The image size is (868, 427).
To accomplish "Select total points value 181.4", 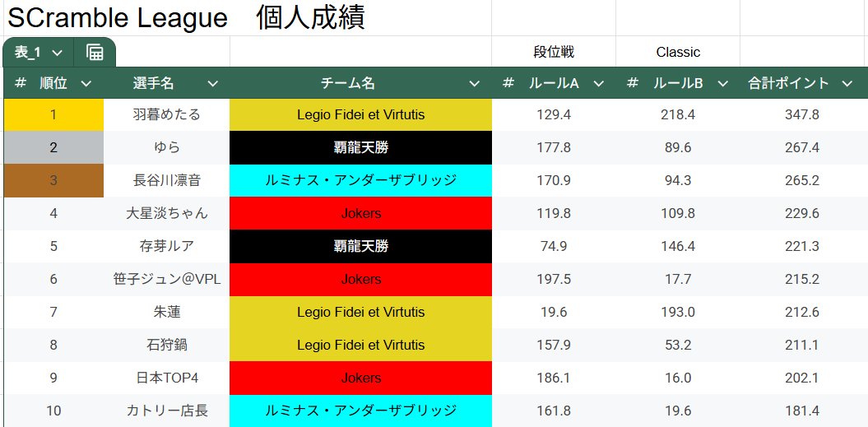I will (803, 411).
